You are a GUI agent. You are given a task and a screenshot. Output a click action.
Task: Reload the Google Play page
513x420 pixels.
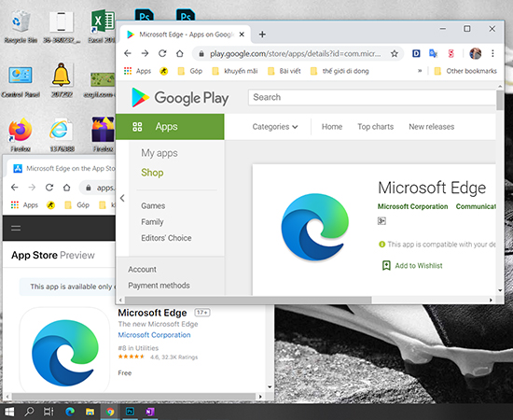tap(162, 53)
